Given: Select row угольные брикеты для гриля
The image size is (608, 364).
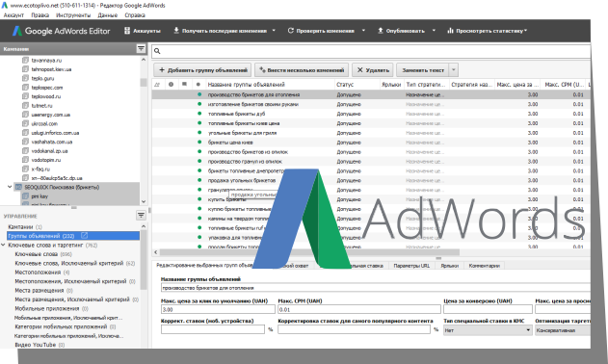Looking at the screenshot, I should pos(371,133).
